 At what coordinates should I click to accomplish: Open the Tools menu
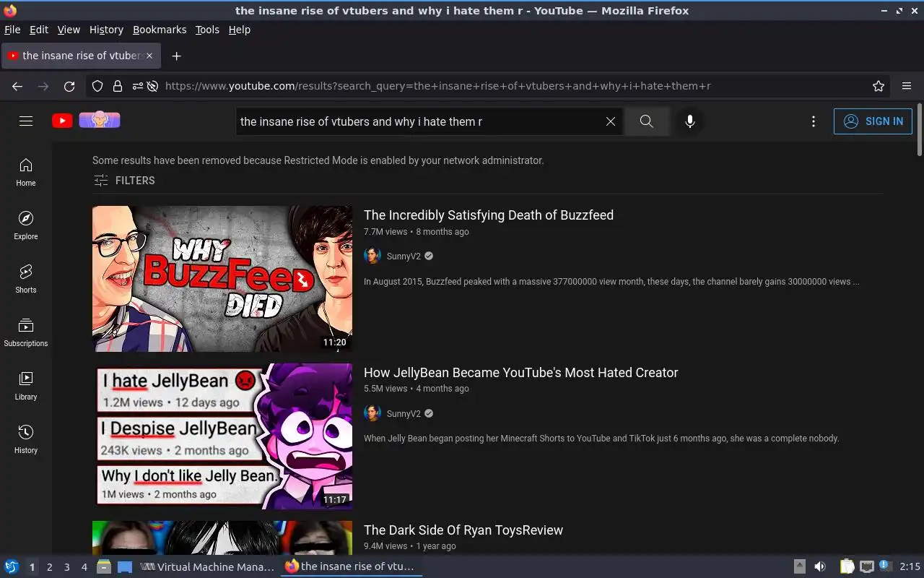point(207,30)
